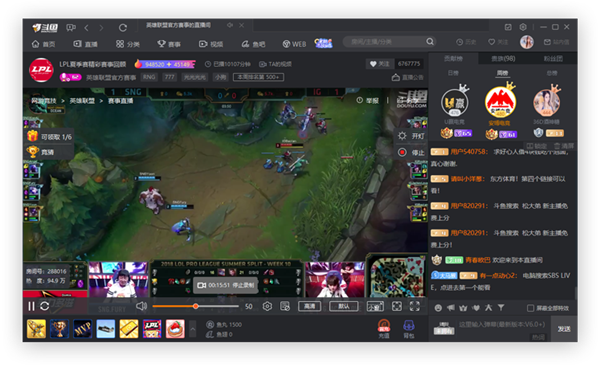Switch to the 贵族(98) tab

(503, 59)
